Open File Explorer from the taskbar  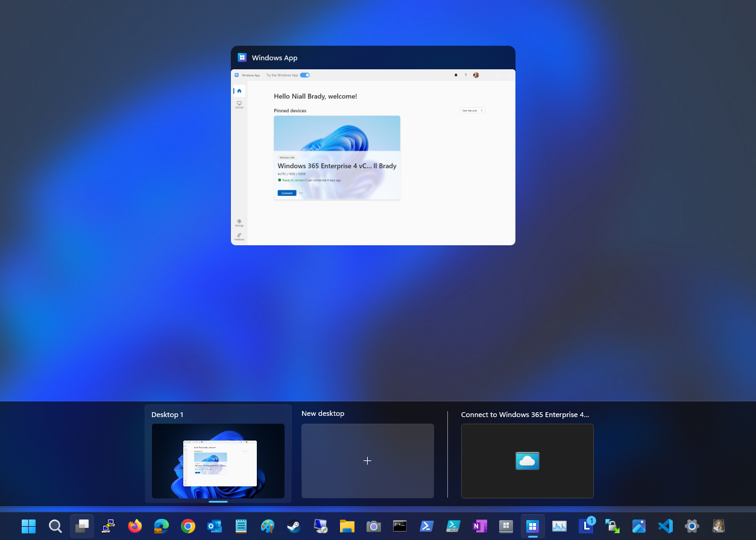(x=347, y=526)
